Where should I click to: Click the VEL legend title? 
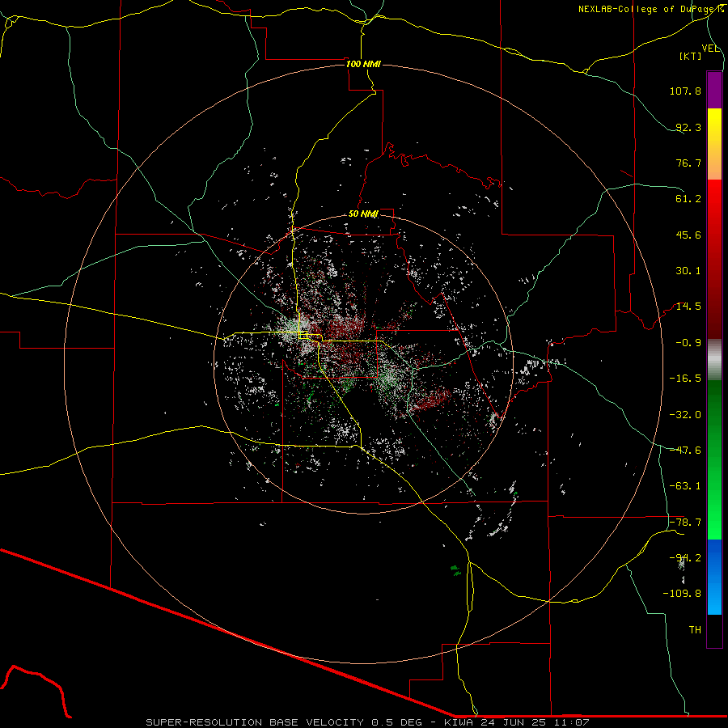tap(711, 49)
